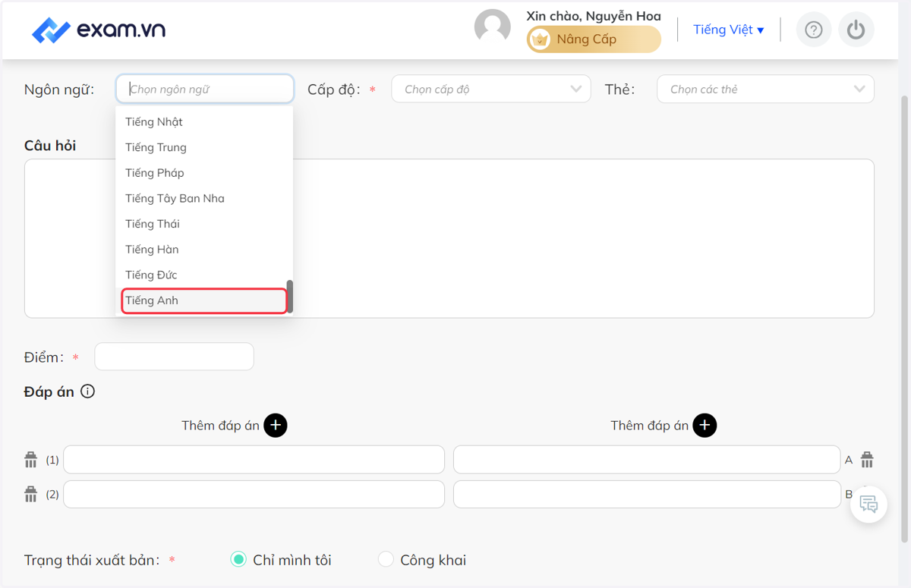The image size is (911, 588).
Task: Select Tiếng Trung from the language list
Action: point(204,147)
